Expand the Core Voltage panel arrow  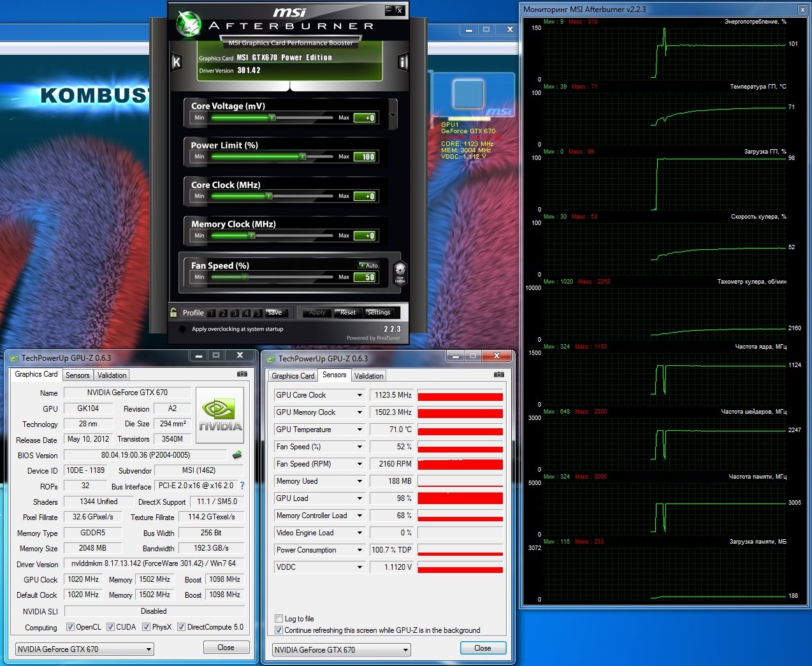click(x=393, y=115)
